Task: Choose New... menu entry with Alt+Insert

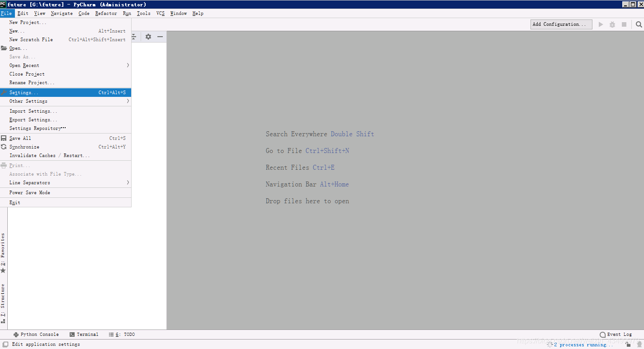Action: point(66,31)
